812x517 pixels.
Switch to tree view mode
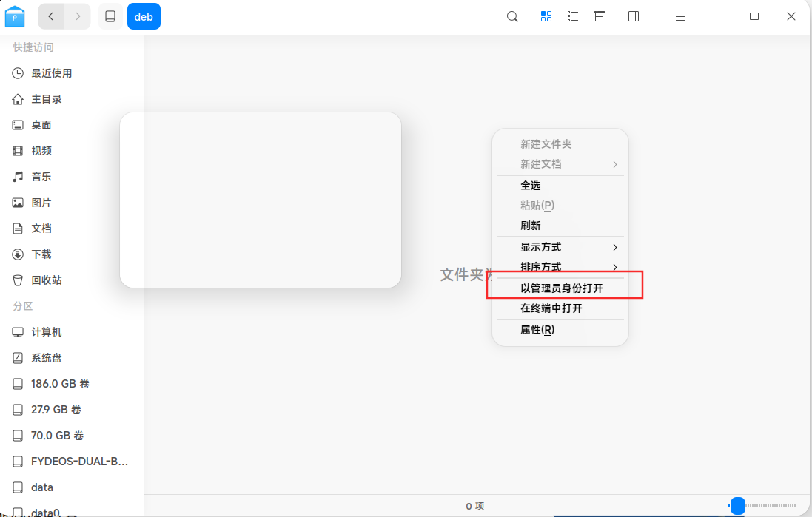(x=600, y=16)
